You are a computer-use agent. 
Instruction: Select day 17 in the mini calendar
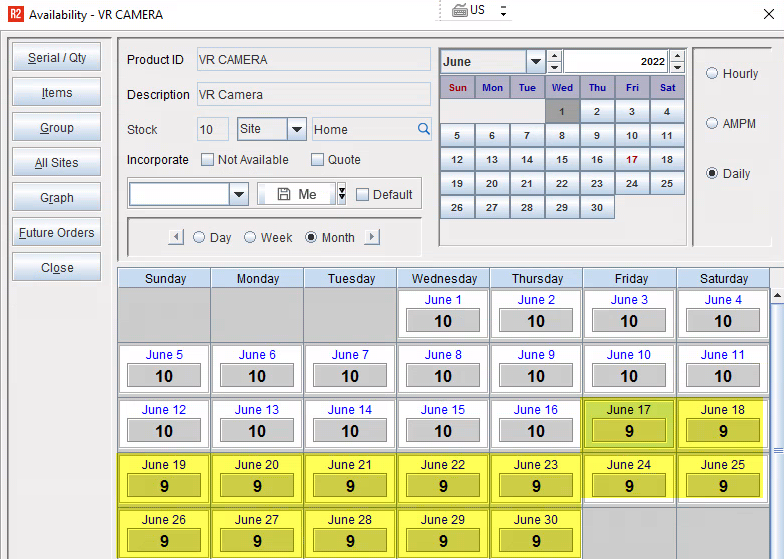632,160
